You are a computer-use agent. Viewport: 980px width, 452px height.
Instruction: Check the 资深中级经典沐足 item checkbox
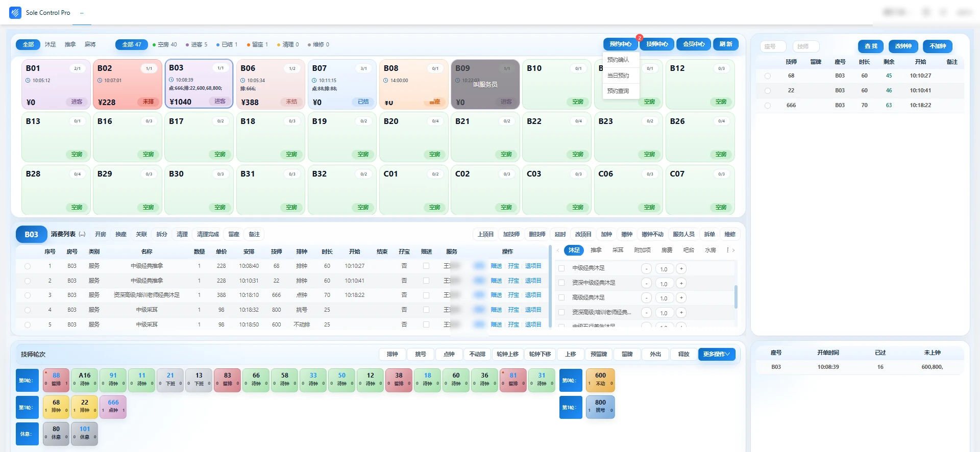pos(561,283)
